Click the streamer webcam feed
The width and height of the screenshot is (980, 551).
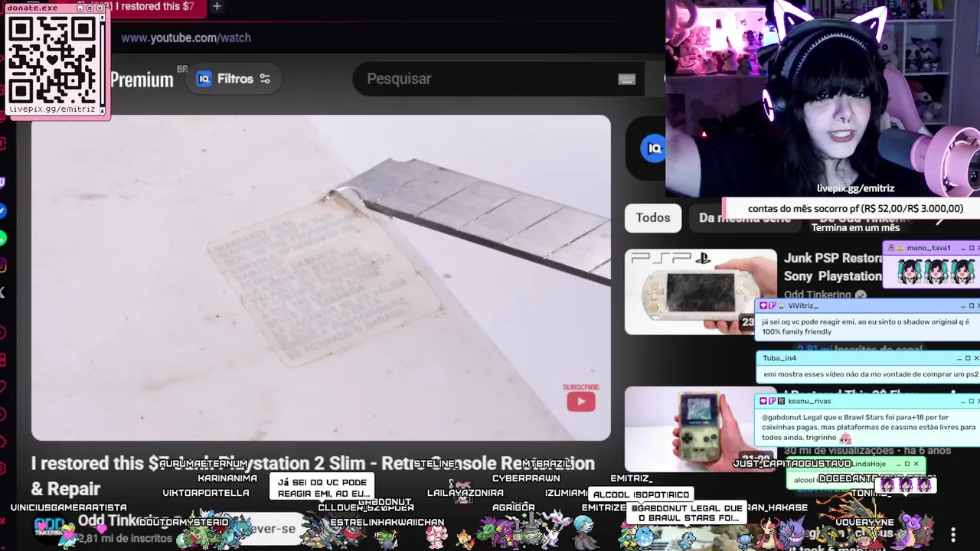[x=822, y=99]
